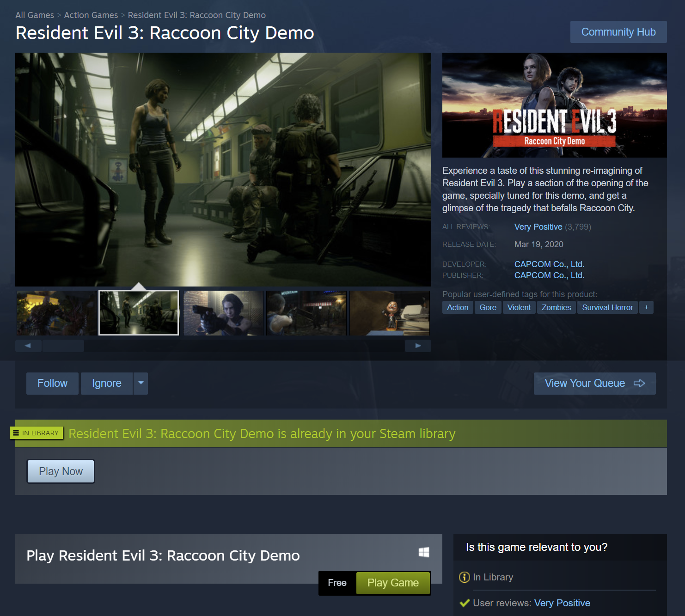This screenshot has width=685, height=616.
Task: Go to All Games breadcrumb
Action: (35, 15)
